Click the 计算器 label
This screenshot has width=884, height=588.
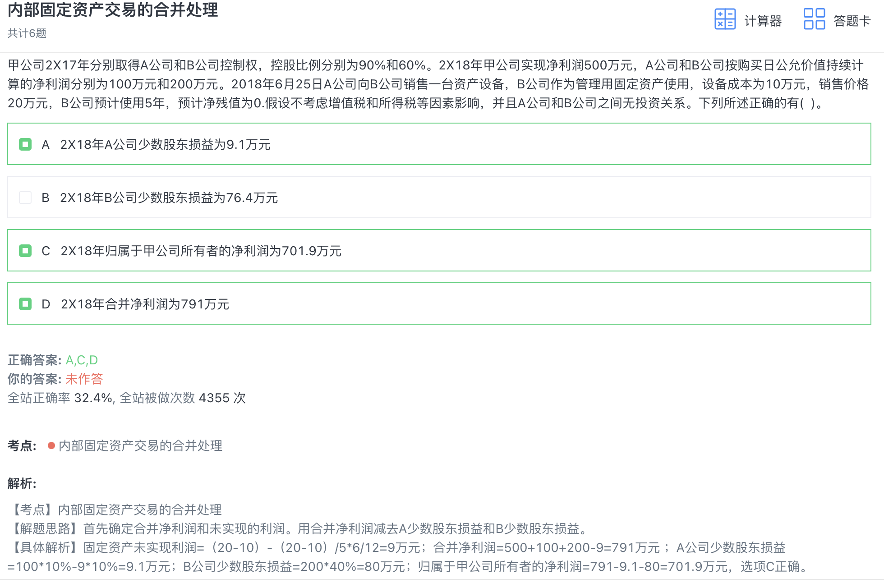(763, 21)
